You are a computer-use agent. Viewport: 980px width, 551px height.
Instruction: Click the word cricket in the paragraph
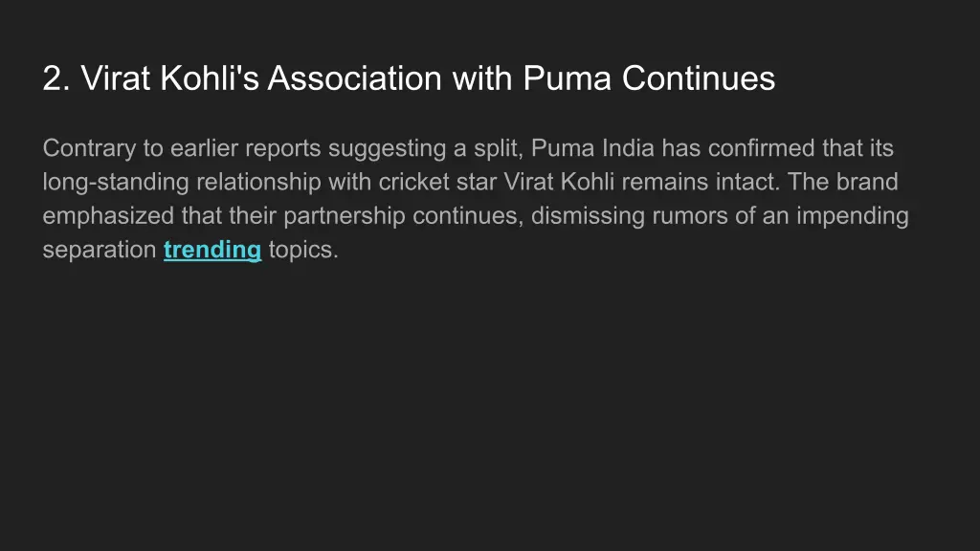[413, 182]
